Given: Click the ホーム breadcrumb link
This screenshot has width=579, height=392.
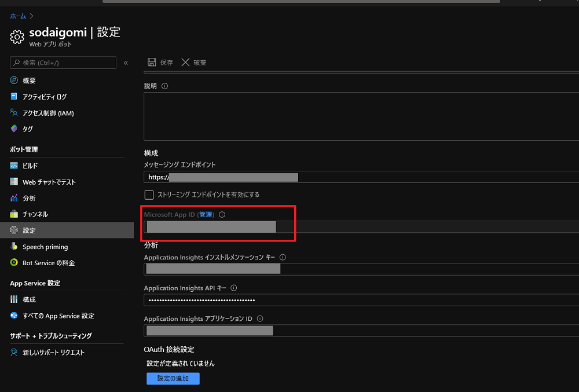Looking at the screenshot, I should pyautogui.click(x=18, y=16).
